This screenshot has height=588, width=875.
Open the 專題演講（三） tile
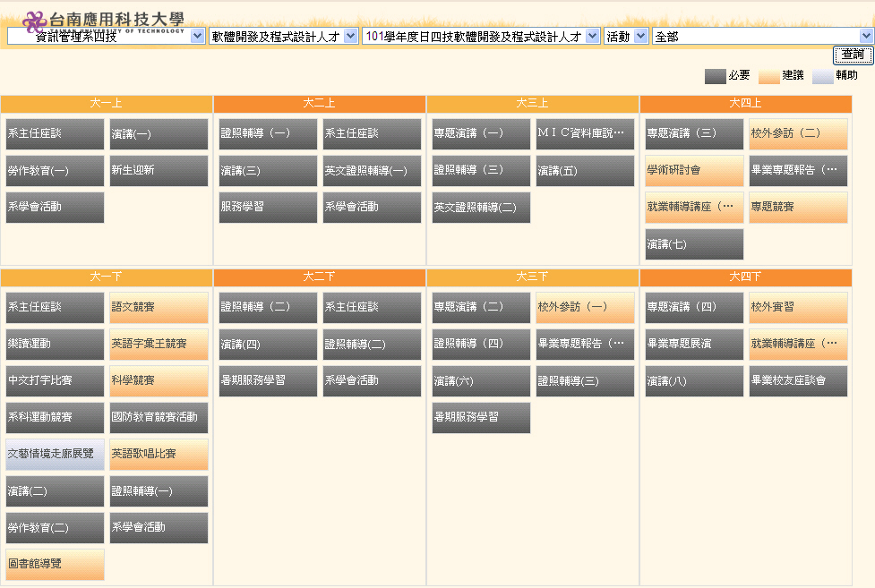(694, 134)
